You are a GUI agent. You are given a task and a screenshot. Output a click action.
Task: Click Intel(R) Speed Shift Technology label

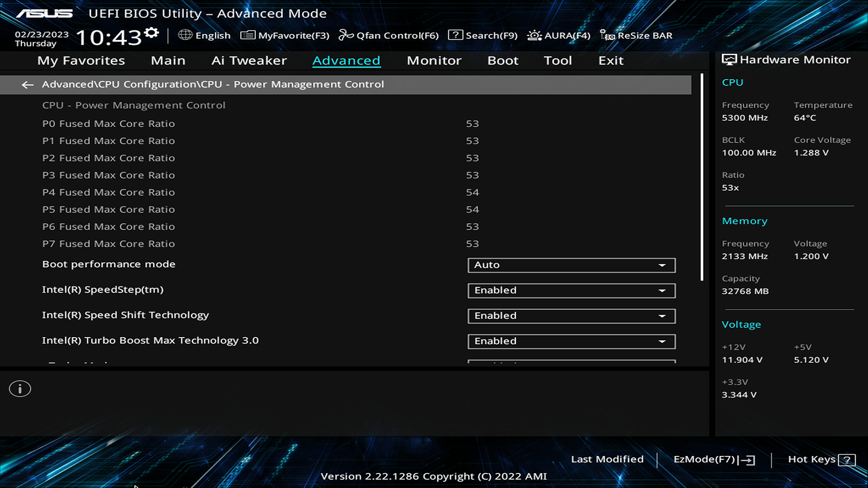[125, 315]
